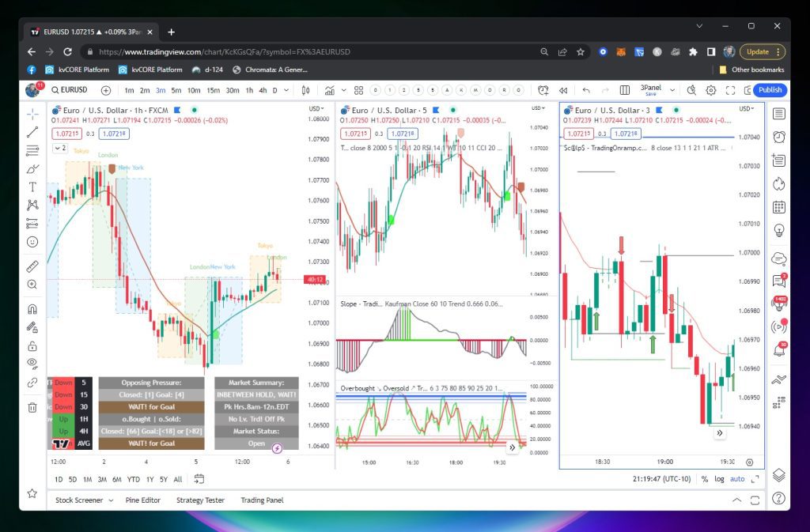The width and height of the screenshot is (810, 532).
Task: Activate the Magnet mode tool
Action: [32, 309]
